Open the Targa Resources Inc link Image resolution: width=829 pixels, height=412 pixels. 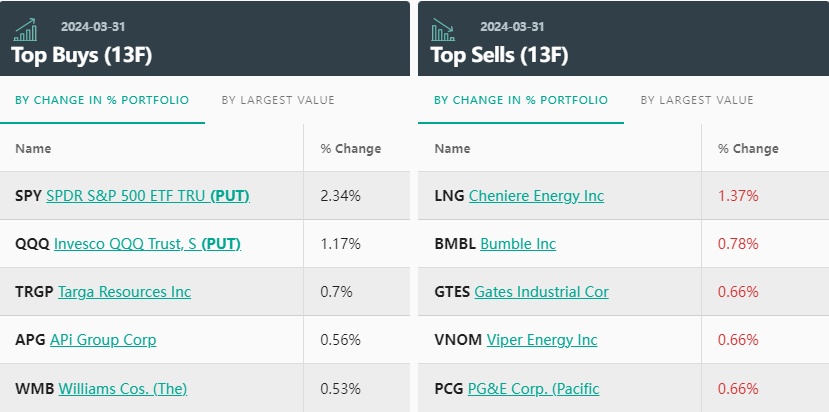tap(124, 292)
